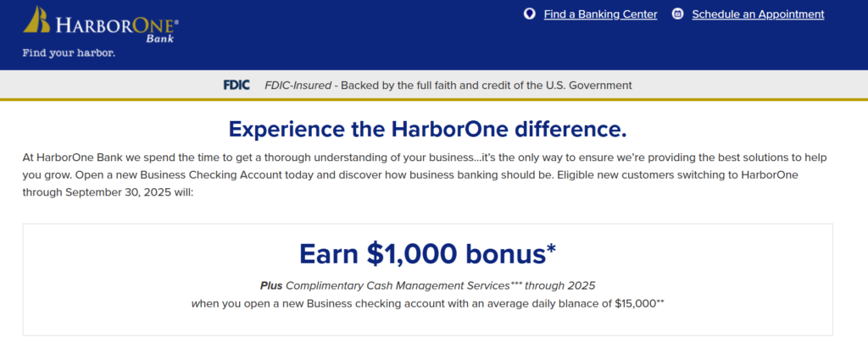Click the FDIC-Insured italic text
The image size is (868, 343).
click(298, 86)
